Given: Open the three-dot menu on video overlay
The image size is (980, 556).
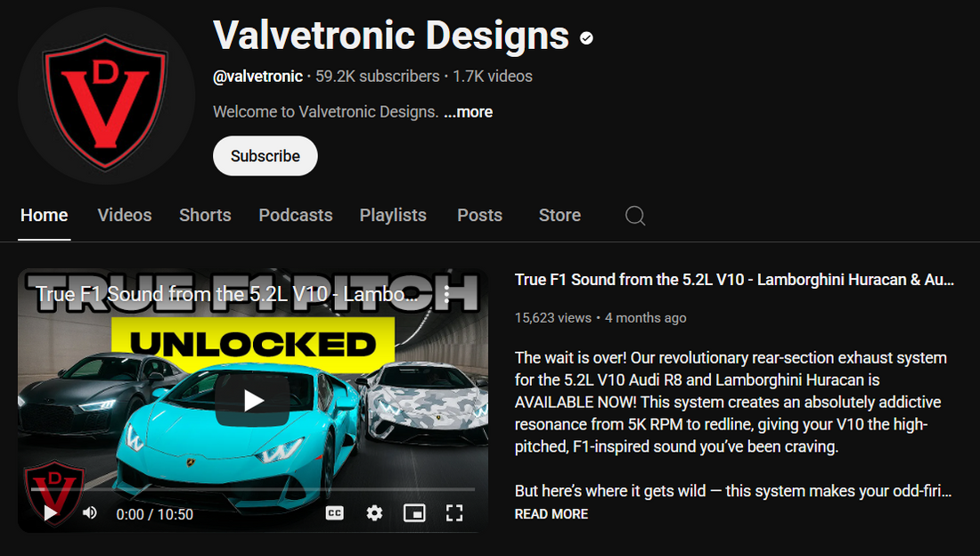Looking at the screenshot, I should pyautogui.click(x=446, y=294).
